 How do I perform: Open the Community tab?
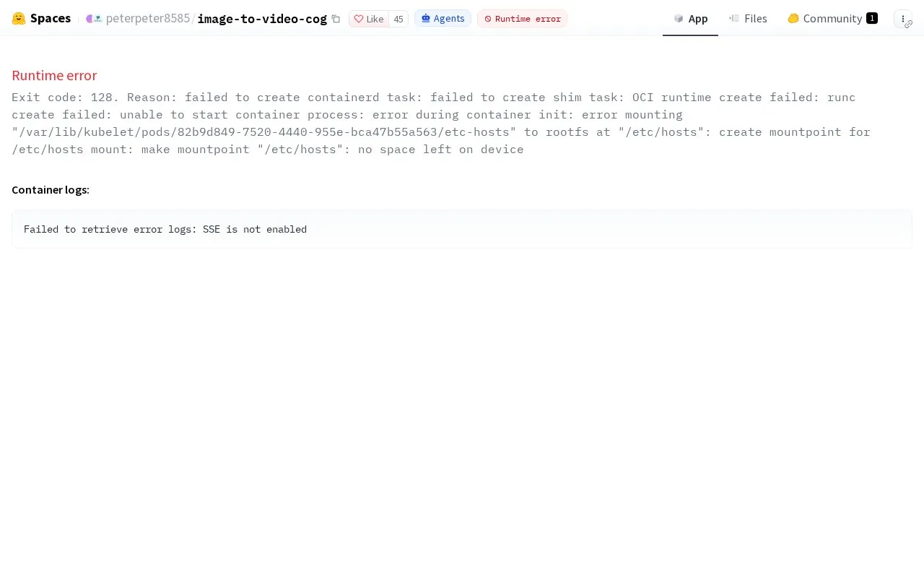[x=832, y=18]
